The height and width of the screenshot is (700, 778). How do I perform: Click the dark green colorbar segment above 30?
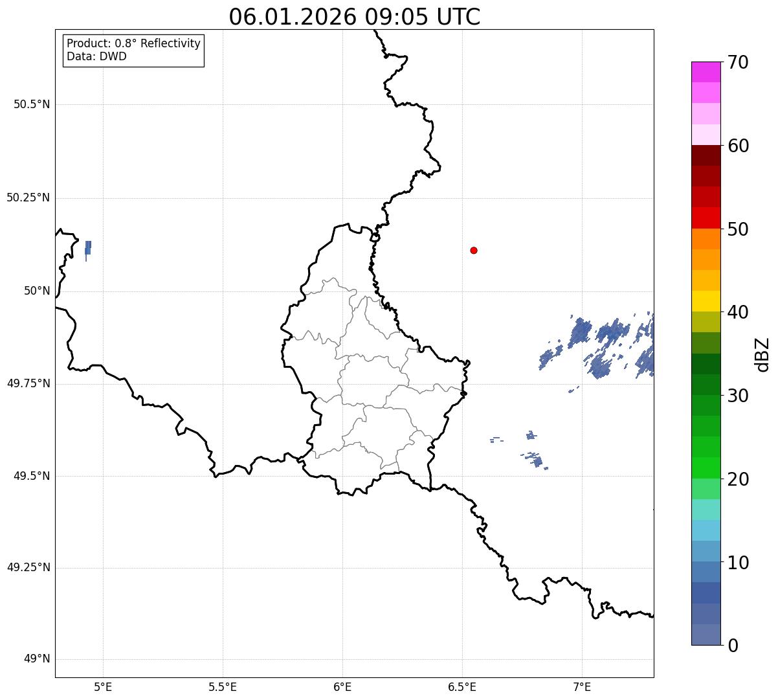click(706, 385)
